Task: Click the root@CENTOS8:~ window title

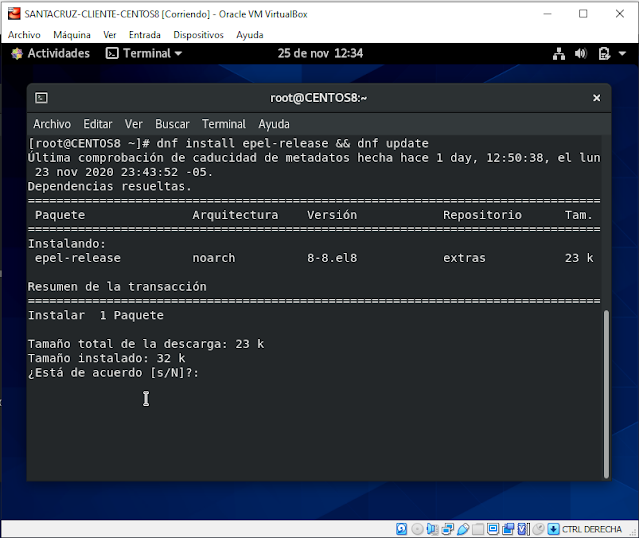Action: [x=319, y=98]
